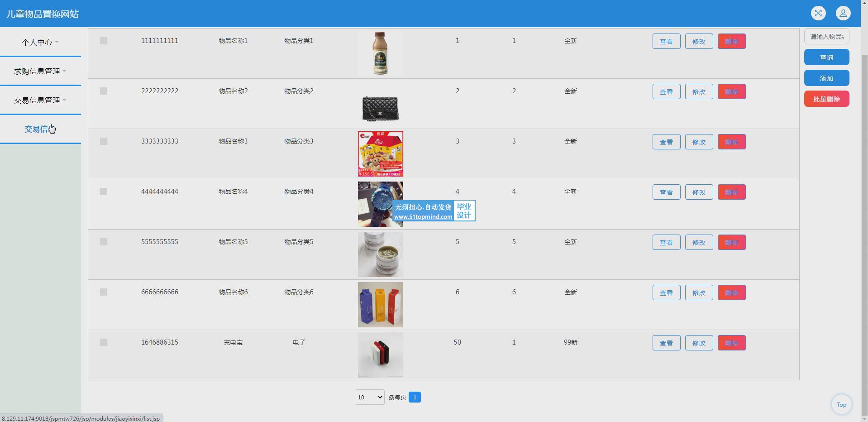
Task: Select the 物品分类3 category cell
Action: point(299,141)
